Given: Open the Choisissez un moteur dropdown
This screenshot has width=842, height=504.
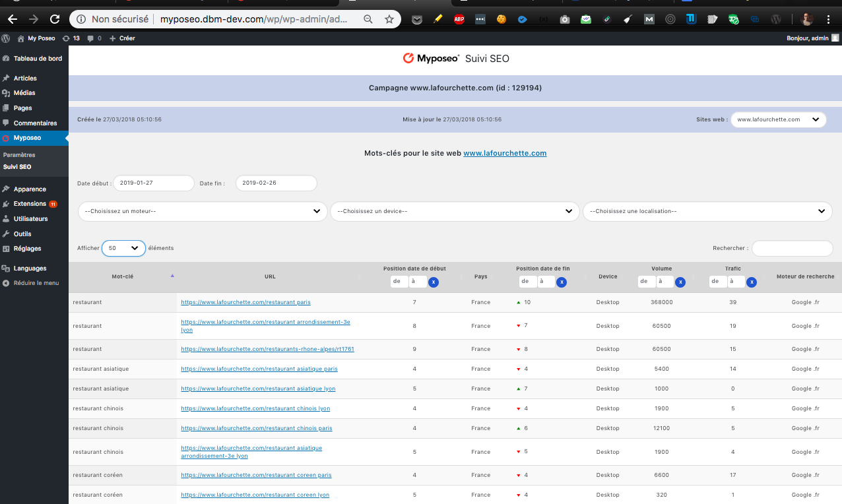Looking at the screenshot, I should (x=203, y=211).
